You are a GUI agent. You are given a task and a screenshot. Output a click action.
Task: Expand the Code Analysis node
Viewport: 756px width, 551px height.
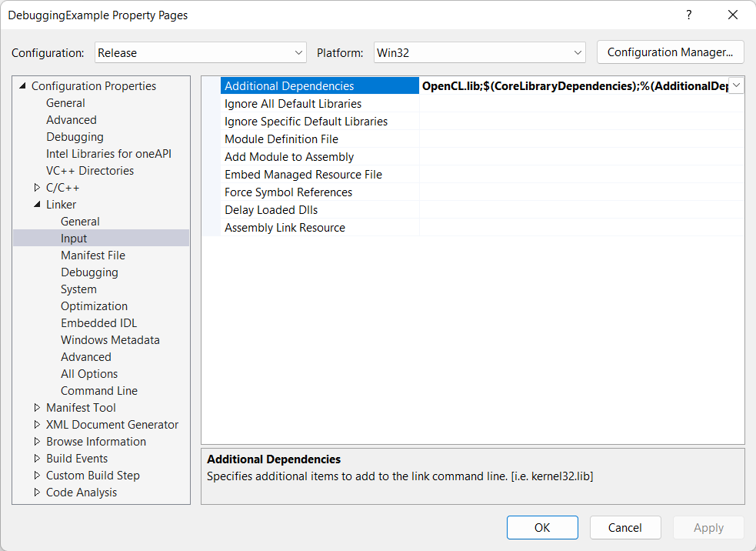[x=37, y=493]
